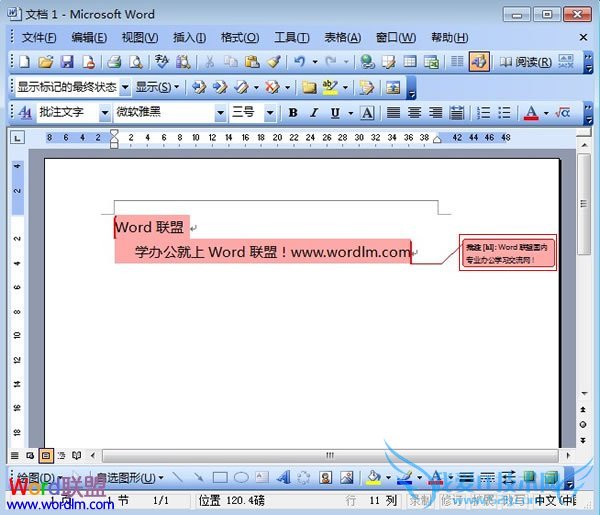Viewport: 600px width, 515px height.
Task: Insert hyperlink with the globe icon
Action: pos(367,61)
